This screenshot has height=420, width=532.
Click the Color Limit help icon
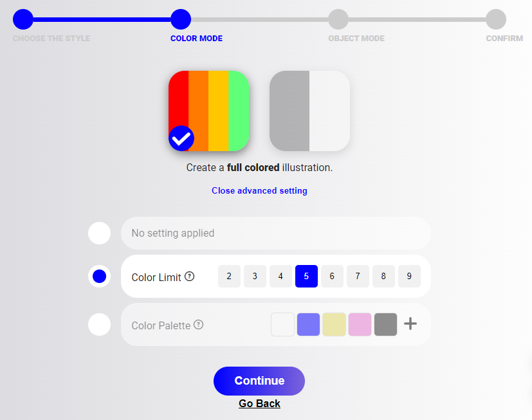tap(189, 277)
